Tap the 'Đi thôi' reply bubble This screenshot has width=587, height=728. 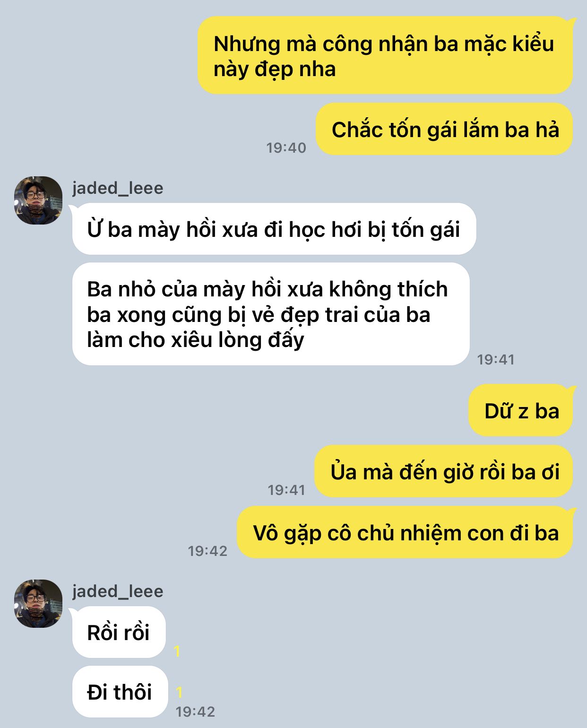tap(120, 692)
